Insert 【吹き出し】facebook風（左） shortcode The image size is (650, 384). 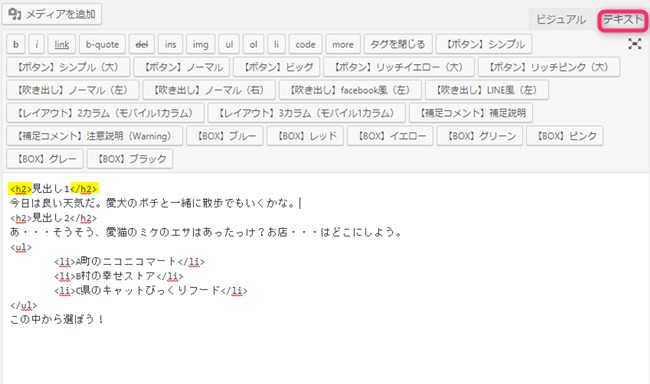coord(350,90)
